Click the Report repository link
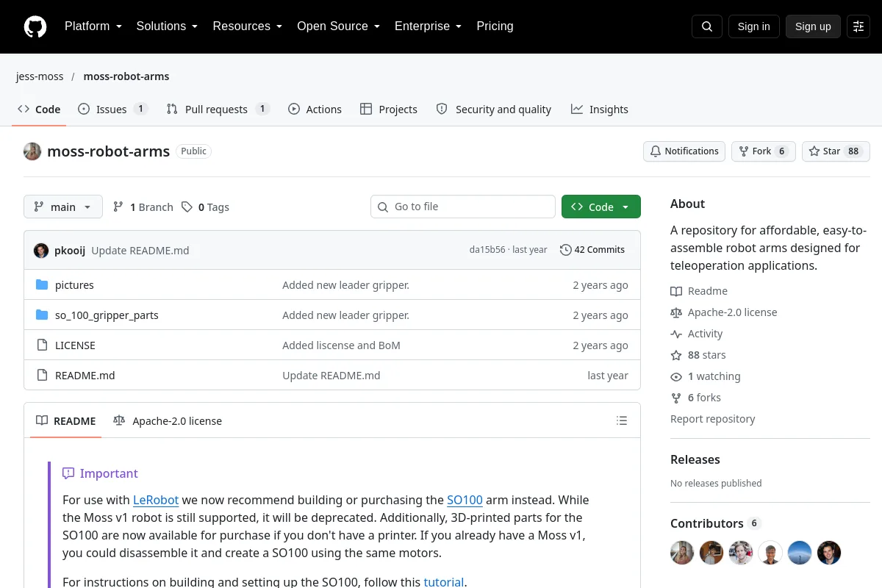 [713, 419]
